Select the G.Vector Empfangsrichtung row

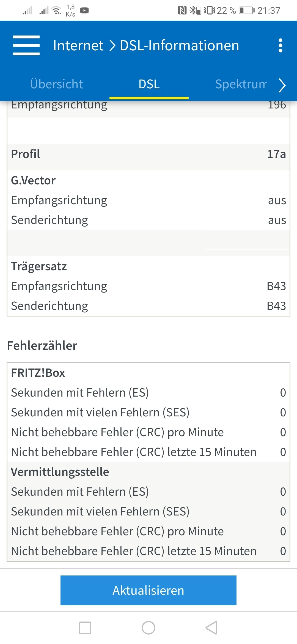(148, 200)
